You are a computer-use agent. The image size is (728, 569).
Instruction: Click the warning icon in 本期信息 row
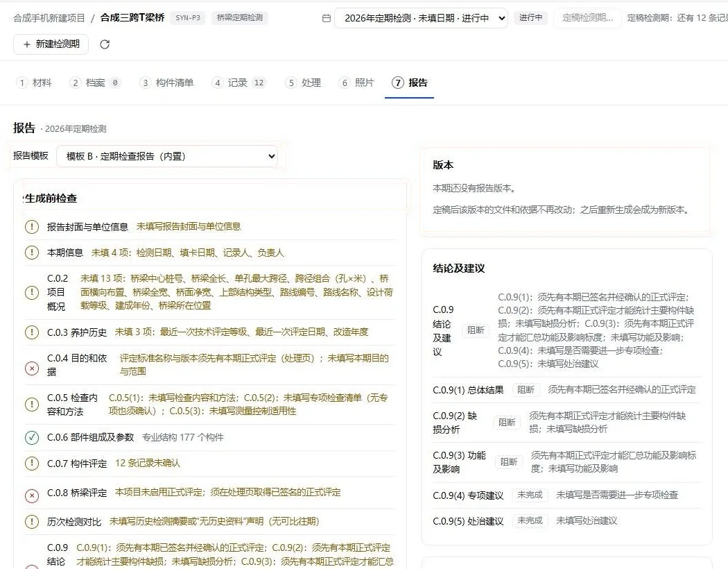[x=32, y=253]
